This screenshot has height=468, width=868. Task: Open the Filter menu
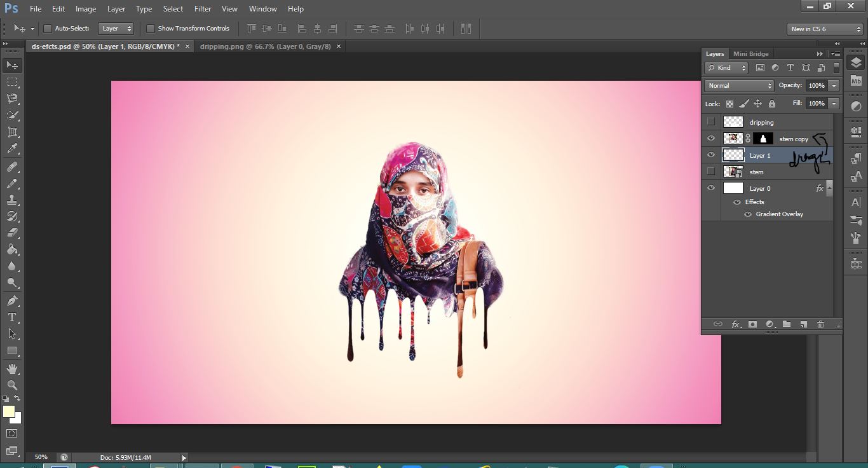(203, 9)
